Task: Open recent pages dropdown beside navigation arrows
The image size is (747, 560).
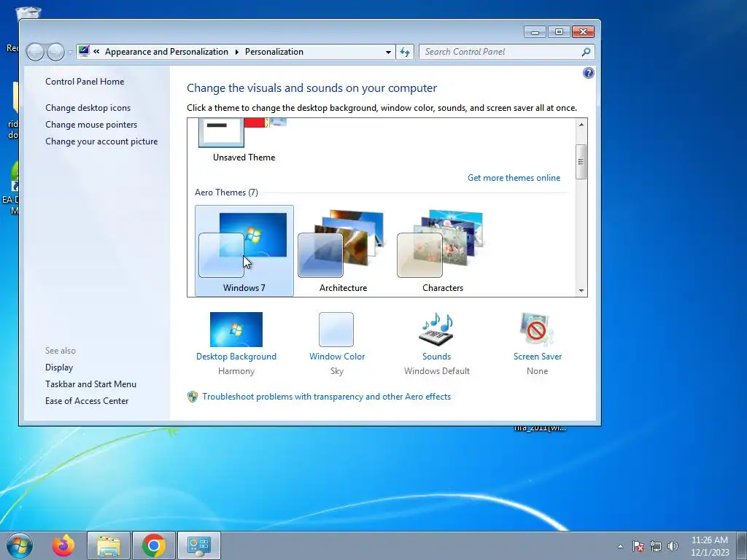Action: point(70,52)
